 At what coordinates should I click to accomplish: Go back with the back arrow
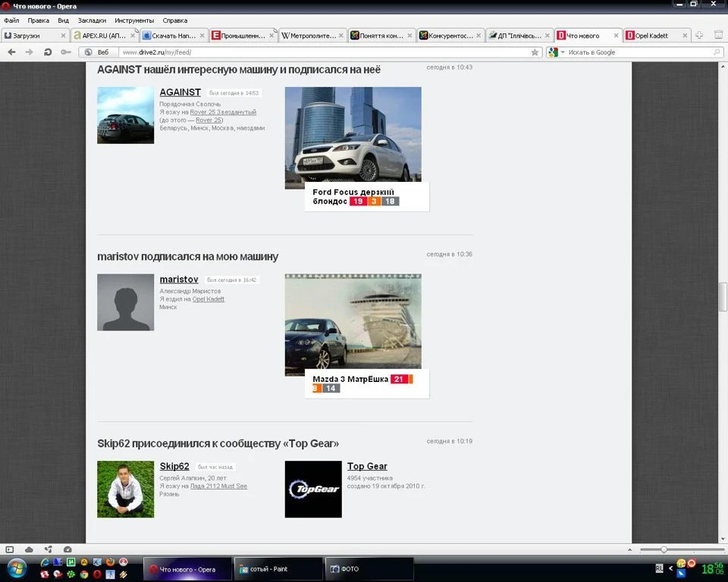point(12,52)
